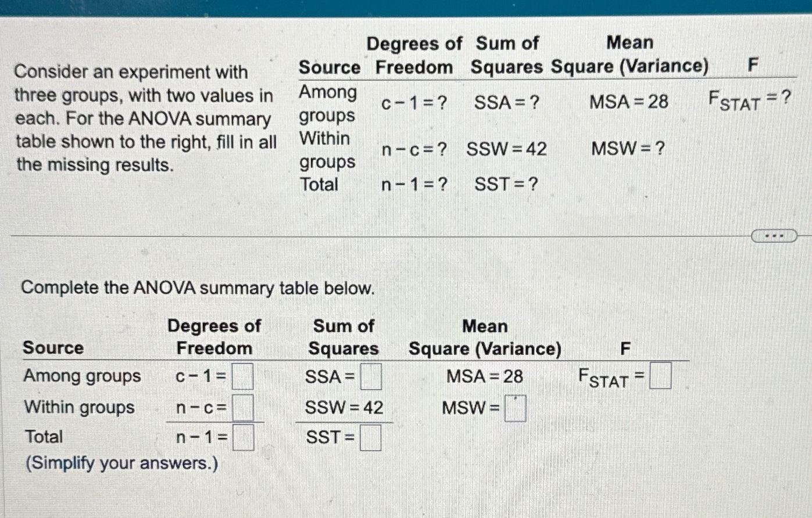
Task: Select the n − 1 total degrees box
Action: coord(245,438)
